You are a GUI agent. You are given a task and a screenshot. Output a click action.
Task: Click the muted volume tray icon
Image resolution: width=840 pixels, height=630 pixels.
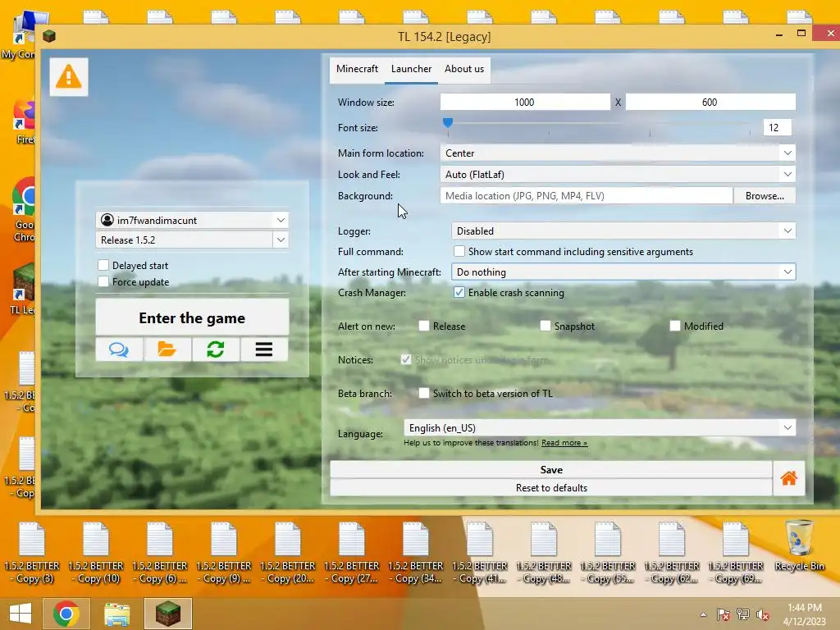click(x=763, y=614)
